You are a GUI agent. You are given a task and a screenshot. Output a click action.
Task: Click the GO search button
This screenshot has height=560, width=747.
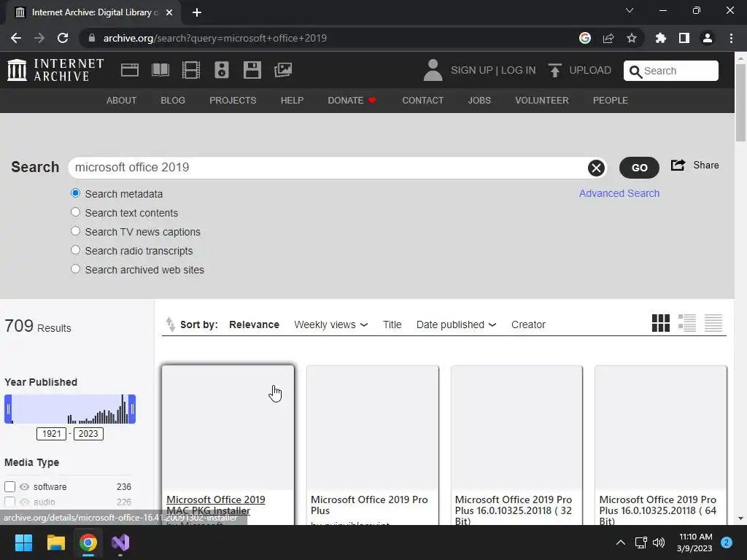(639, 168)
